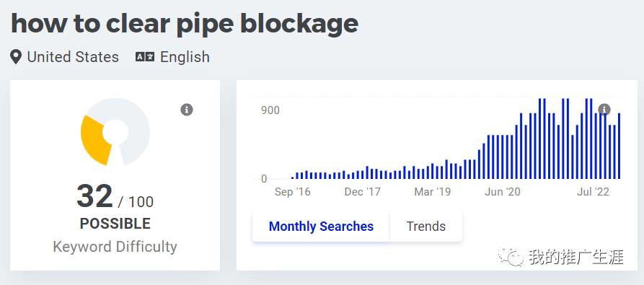Click the Sep '16 axis label

pos(292,192)
